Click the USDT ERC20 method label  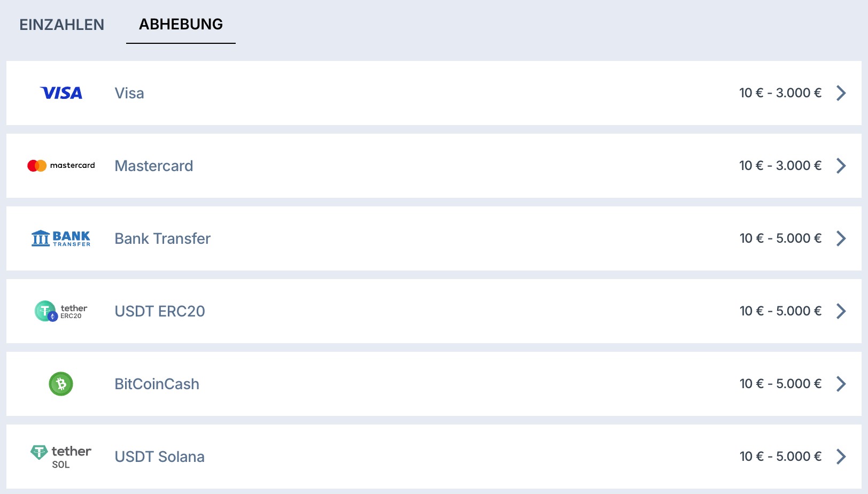160,311
